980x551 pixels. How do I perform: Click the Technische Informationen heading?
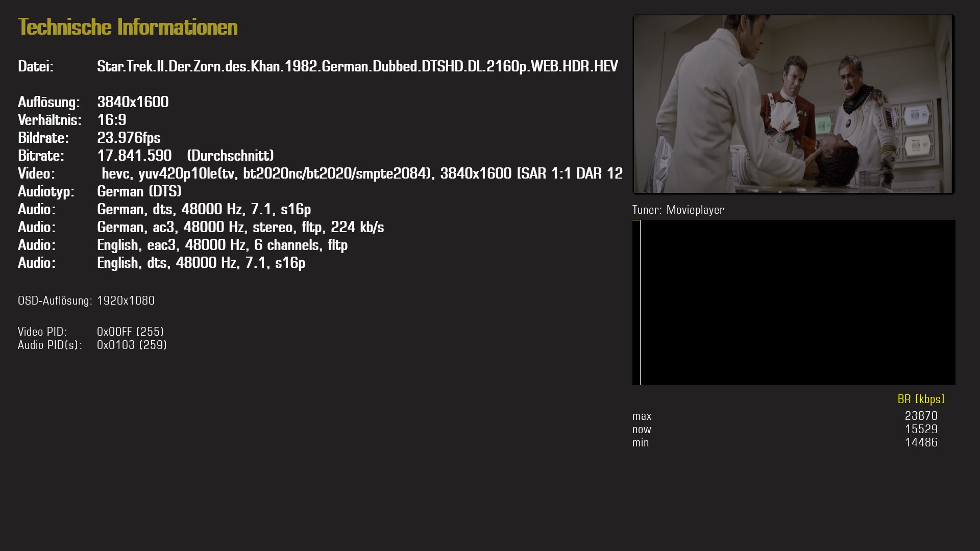(128, 27)
